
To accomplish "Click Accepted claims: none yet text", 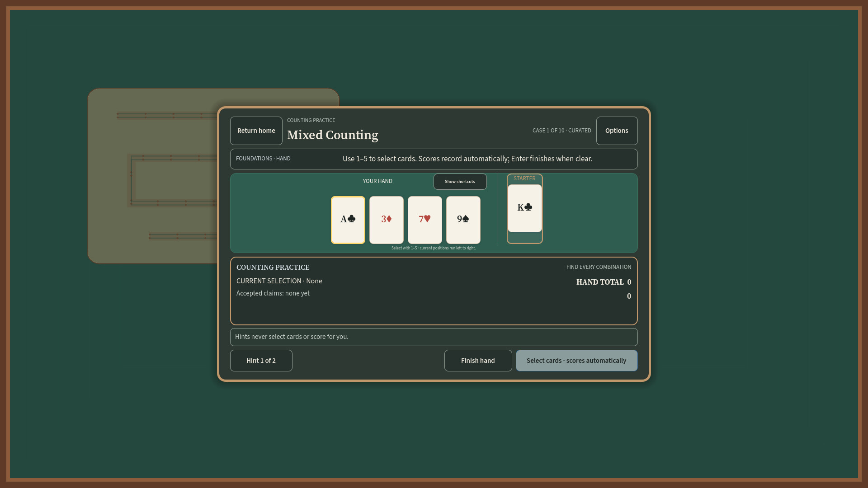I will (x=273, y=293).
